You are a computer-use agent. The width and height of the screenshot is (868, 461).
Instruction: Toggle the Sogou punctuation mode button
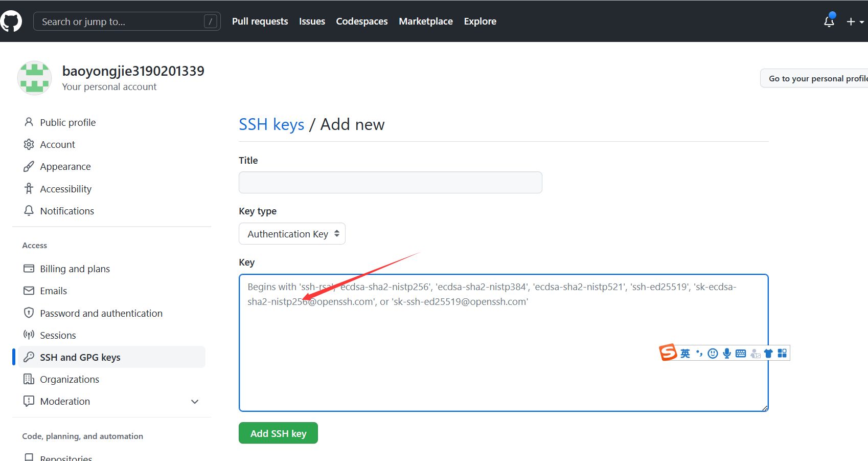pos(699,354)
